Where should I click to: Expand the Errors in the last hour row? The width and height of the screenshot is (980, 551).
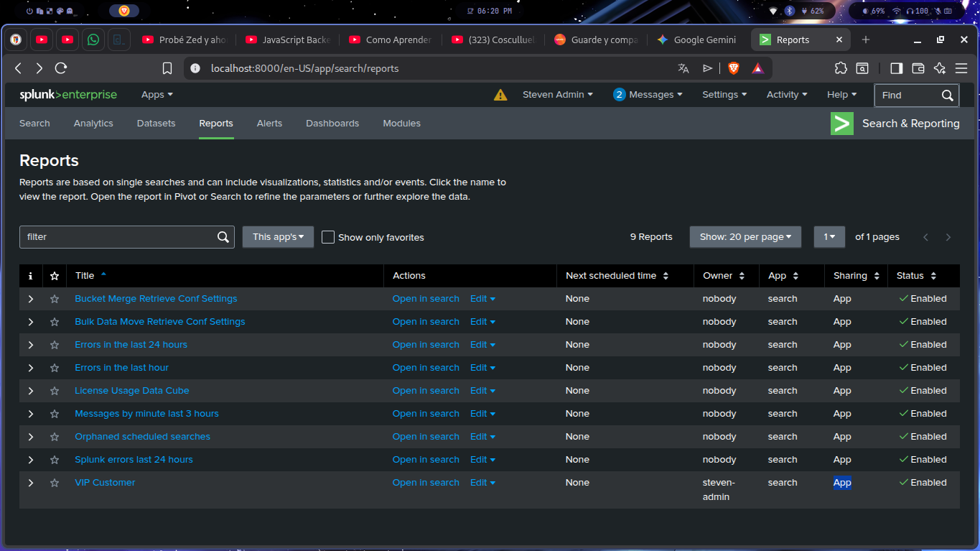coord(31,368)
